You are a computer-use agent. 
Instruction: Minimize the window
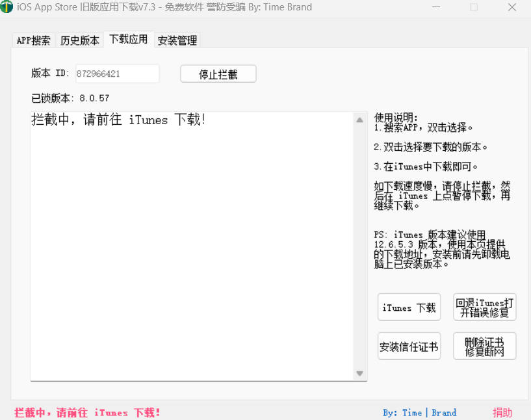(436, 7)
